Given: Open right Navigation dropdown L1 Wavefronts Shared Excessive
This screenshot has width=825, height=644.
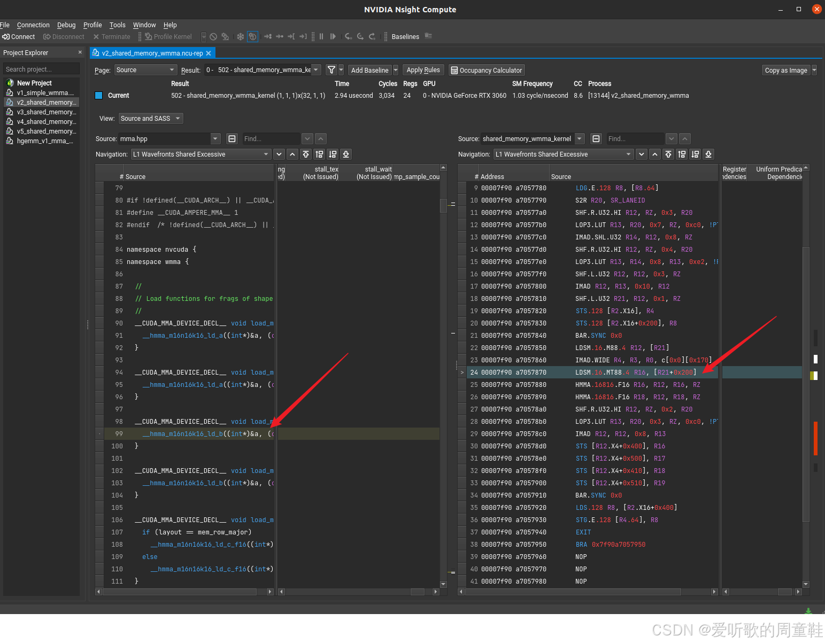Looking at the screenshot, I should click(x=564, y=154).
